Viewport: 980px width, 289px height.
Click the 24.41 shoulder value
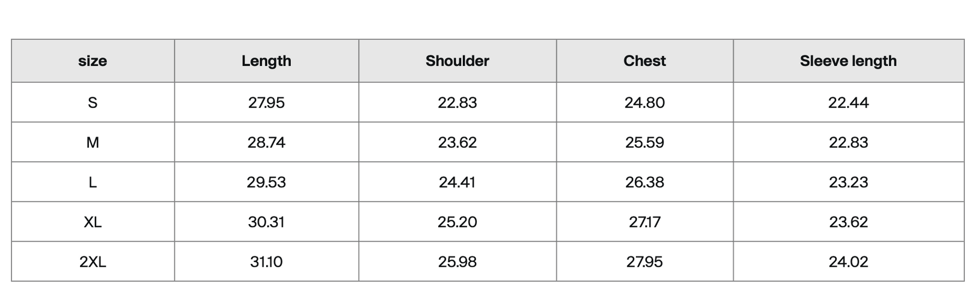click(457, 182)
